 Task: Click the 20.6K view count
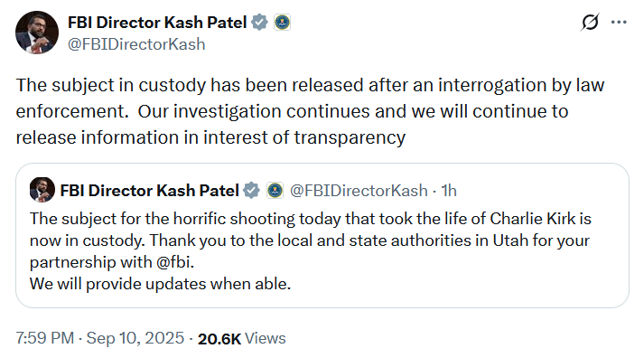pyautogui.click(x=219, y=339)
